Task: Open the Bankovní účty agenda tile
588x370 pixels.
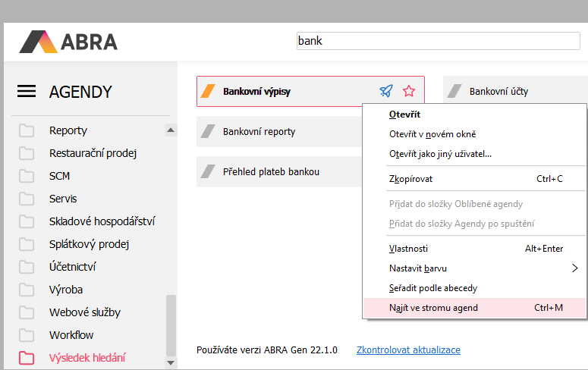Action: (515, 90)
